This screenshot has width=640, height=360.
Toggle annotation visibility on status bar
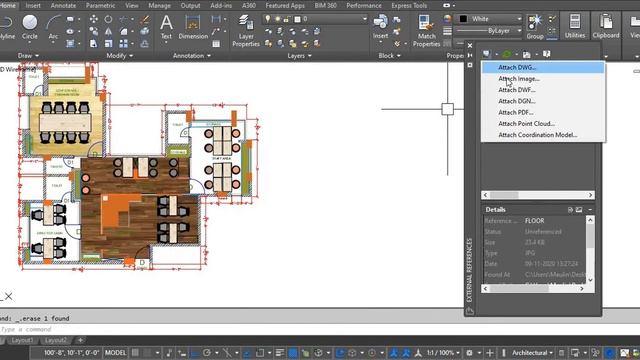coord(393,353)
